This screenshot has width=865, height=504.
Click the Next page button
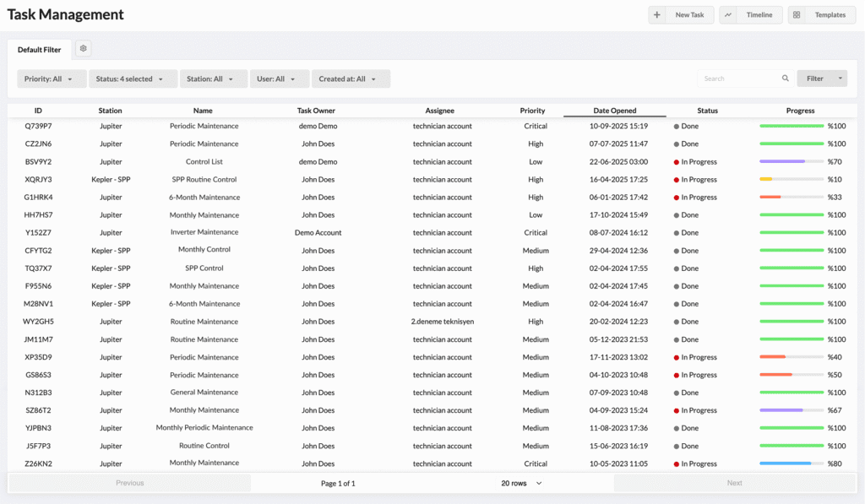point(734,483)
